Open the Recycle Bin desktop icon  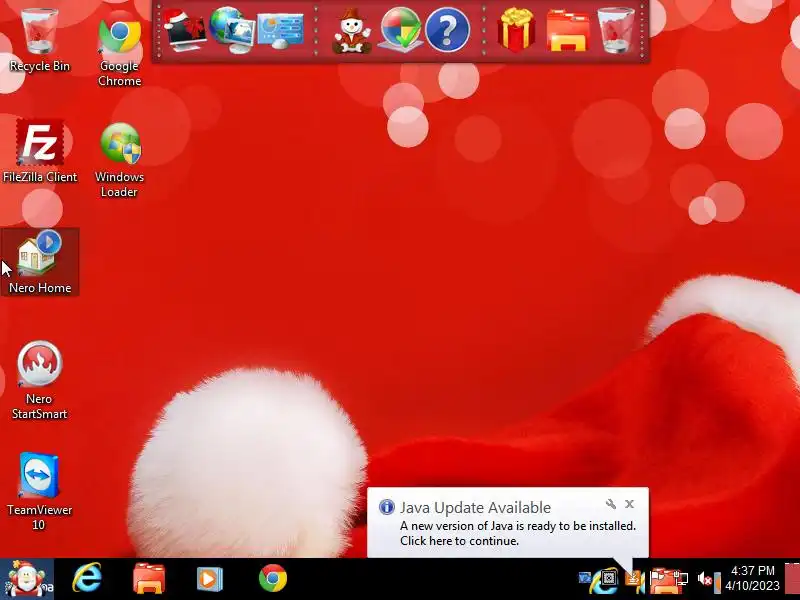40,39
